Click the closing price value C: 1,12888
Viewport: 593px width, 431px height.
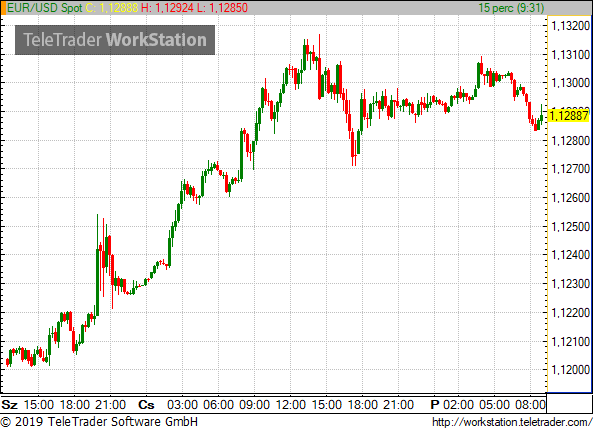tap(112, 8)
